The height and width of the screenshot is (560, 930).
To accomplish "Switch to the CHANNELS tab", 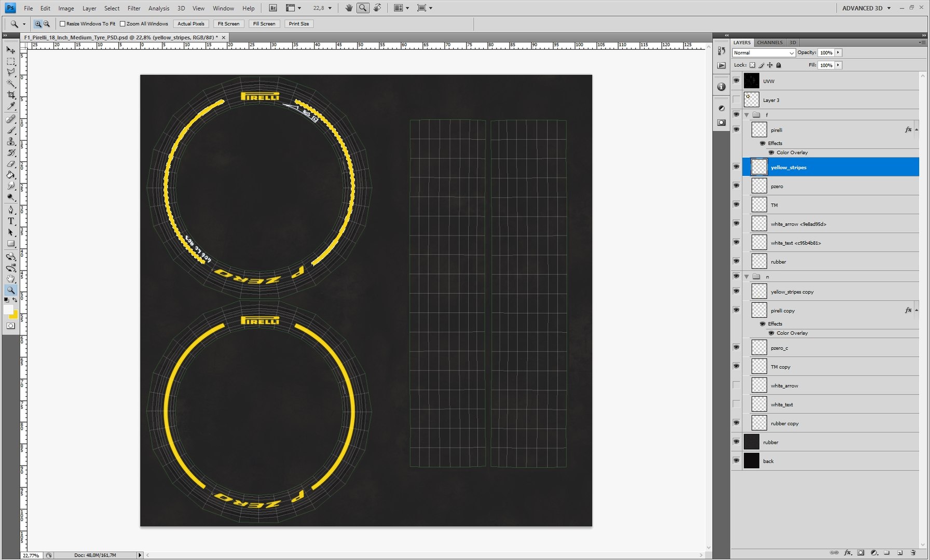I will click(x=769, y=43).
